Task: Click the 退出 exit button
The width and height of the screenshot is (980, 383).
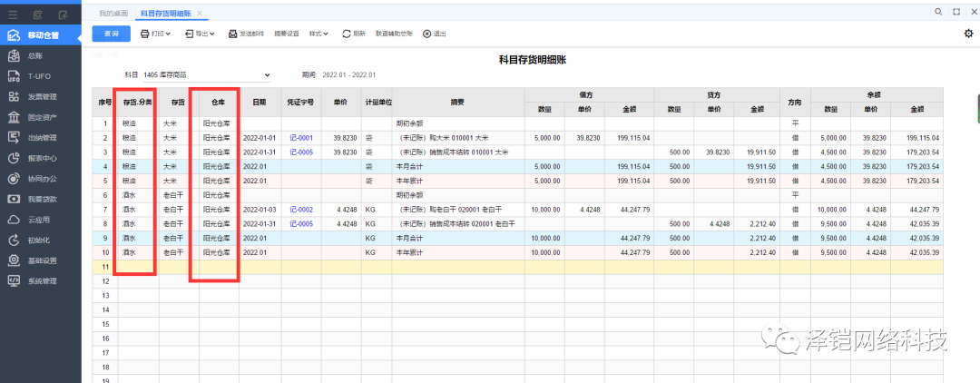Action: [435, 34]
